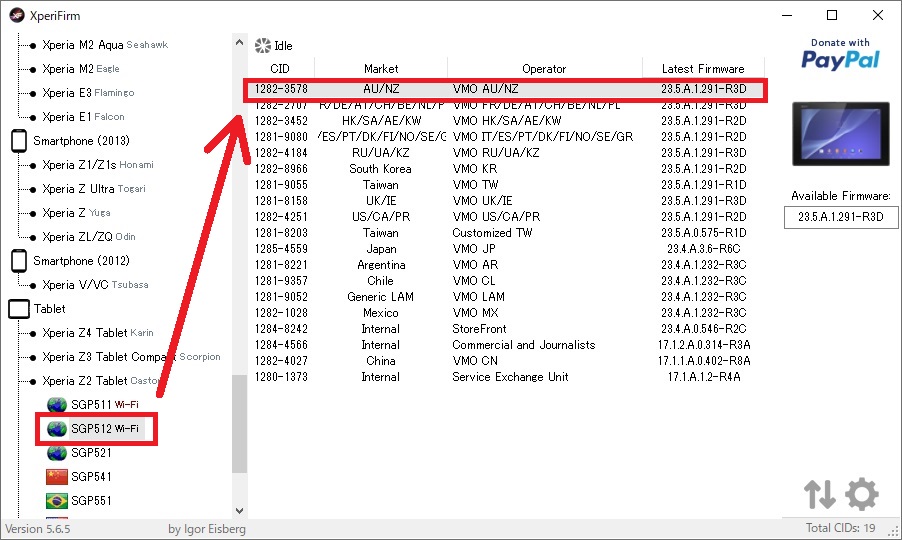Click the Total CIDs: 19 status text
This screenshot has height=540, width=902.
click(840, 528)
